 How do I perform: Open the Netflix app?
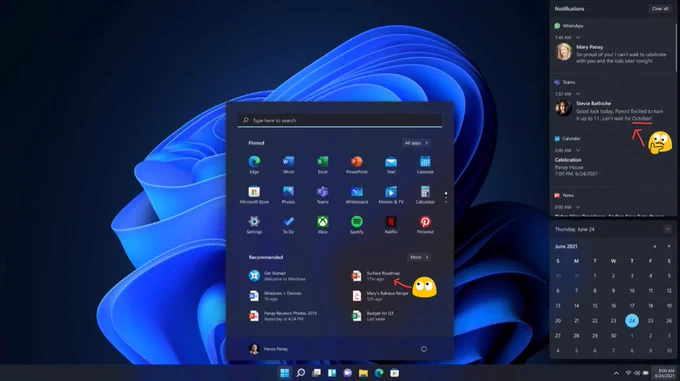point(391,224)
